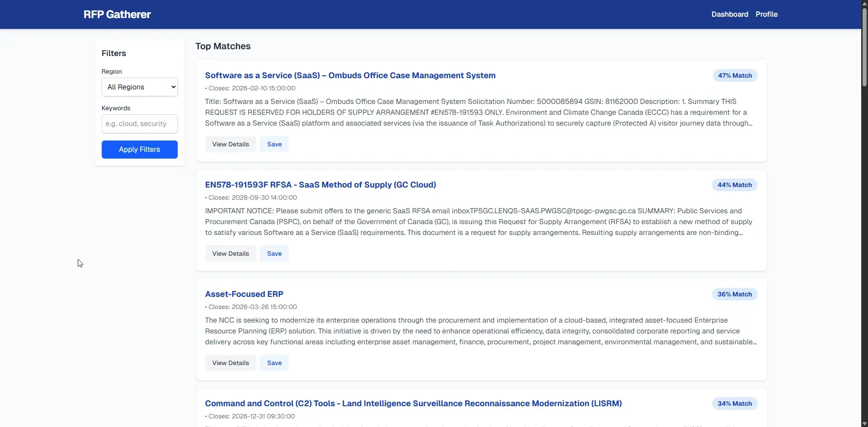Open the Asset-Focused ERP title link
The height and width of the screenshot is (427, 868).
coord(244,294)
